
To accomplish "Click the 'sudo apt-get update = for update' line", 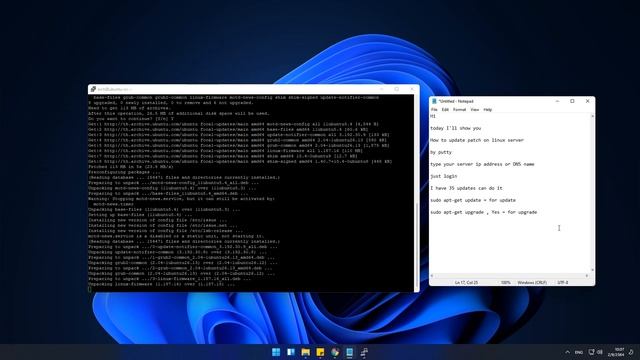I will pos(473,200).
